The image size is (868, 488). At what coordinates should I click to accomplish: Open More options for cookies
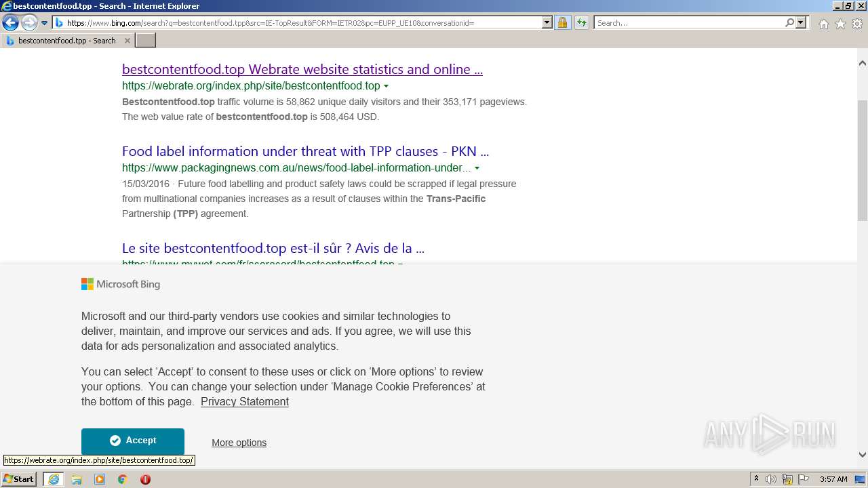239,443
